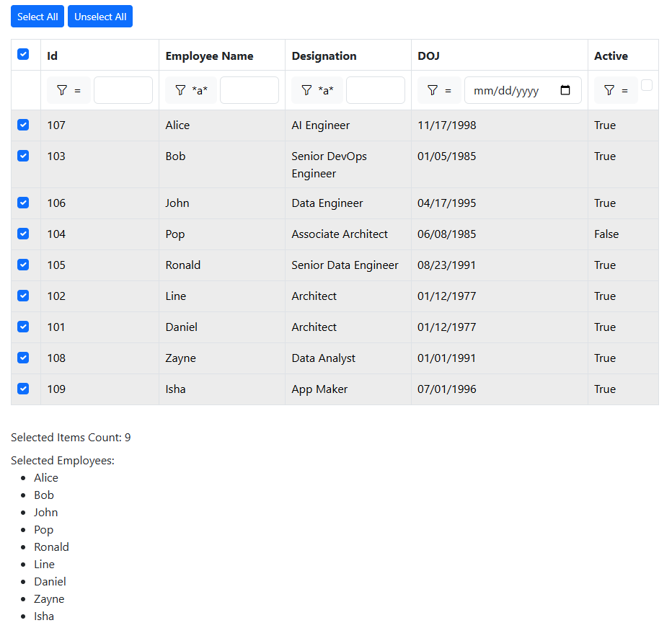The width and height of the screenshot is (672, 628).
Task: Click the Employee Name filter funnel icon
Action: point(179,90)
